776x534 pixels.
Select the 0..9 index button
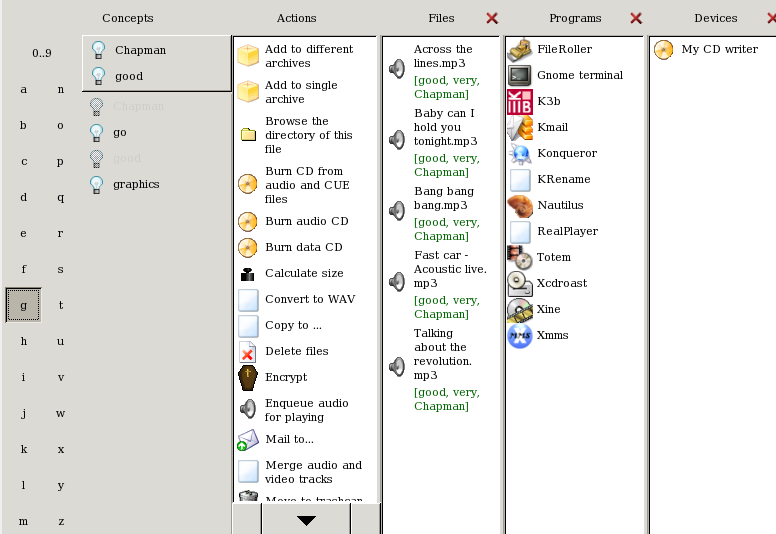(41, 53)
